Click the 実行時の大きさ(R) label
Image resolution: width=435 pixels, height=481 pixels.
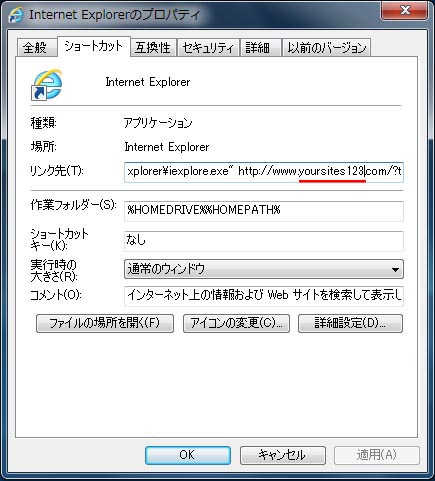point(54,271)
